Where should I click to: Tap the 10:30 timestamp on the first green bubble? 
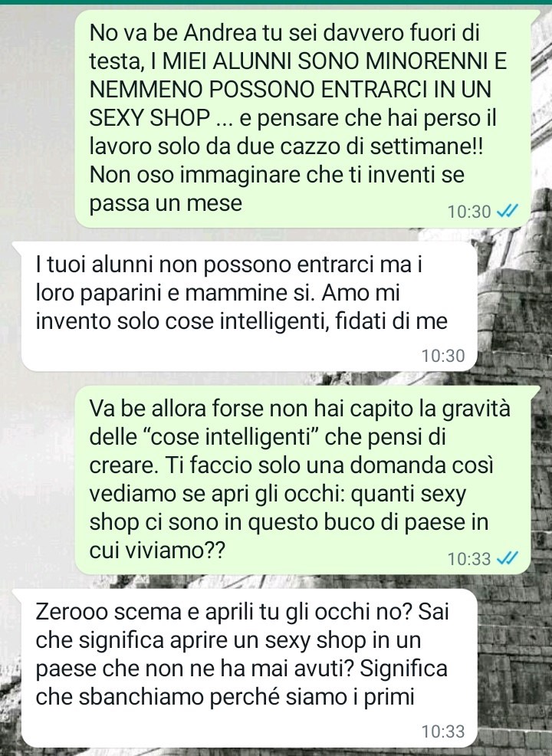coord(468,212)
